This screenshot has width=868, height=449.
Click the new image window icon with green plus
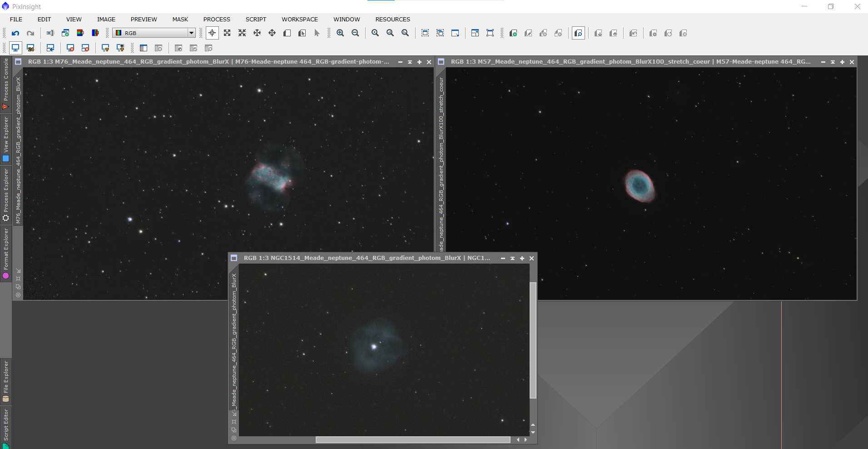click(x=65, y=33)
